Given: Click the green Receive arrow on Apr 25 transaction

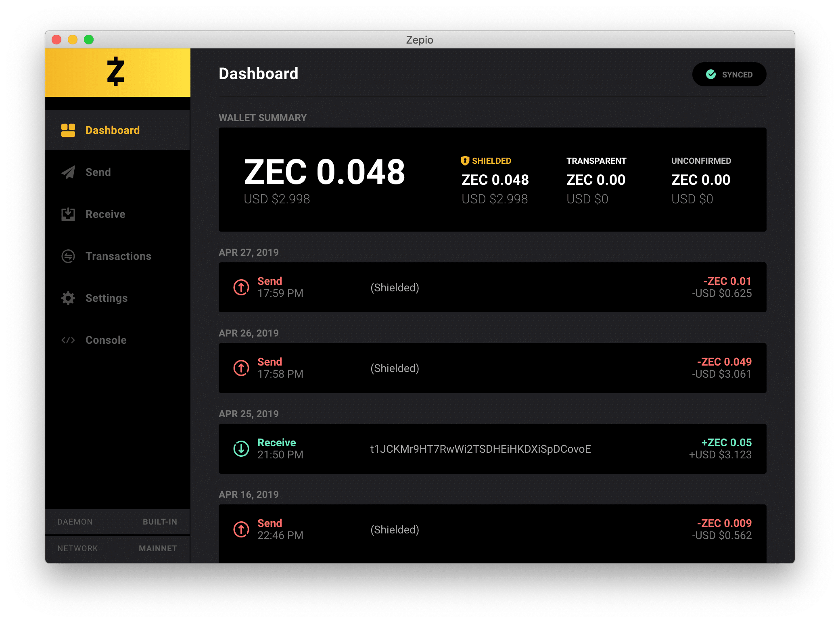Looking at the screenshot, I should click(x=241, y=449).
